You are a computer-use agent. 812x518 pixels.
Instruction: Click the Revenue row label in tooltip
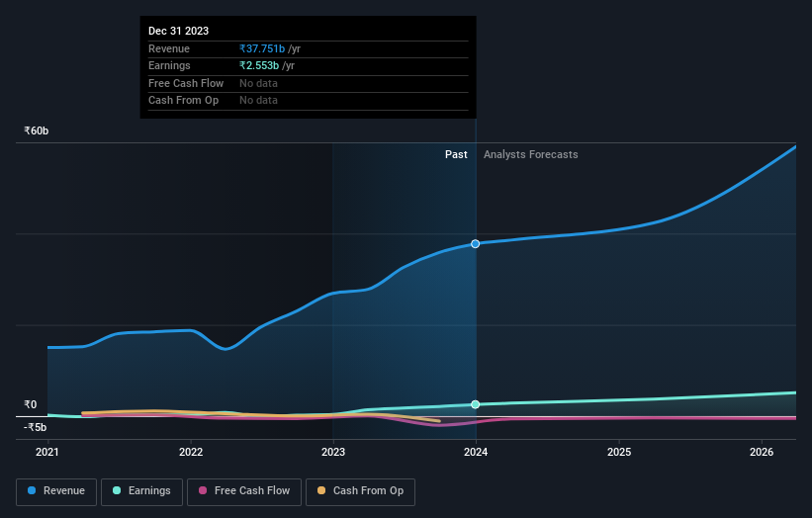169,48
